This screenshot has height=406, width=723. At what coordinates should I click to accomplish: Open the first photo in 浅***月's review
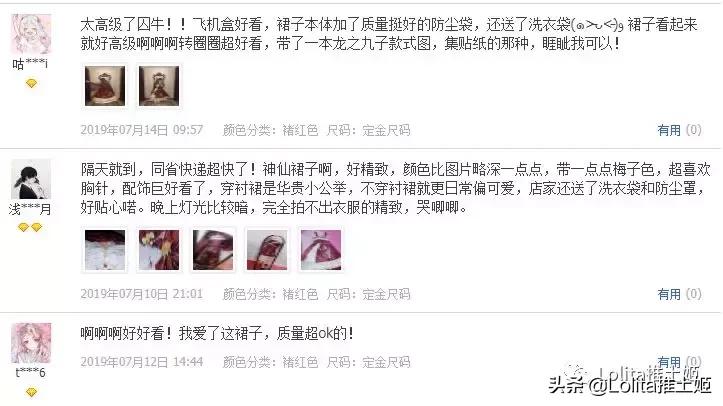pos(105,250)
